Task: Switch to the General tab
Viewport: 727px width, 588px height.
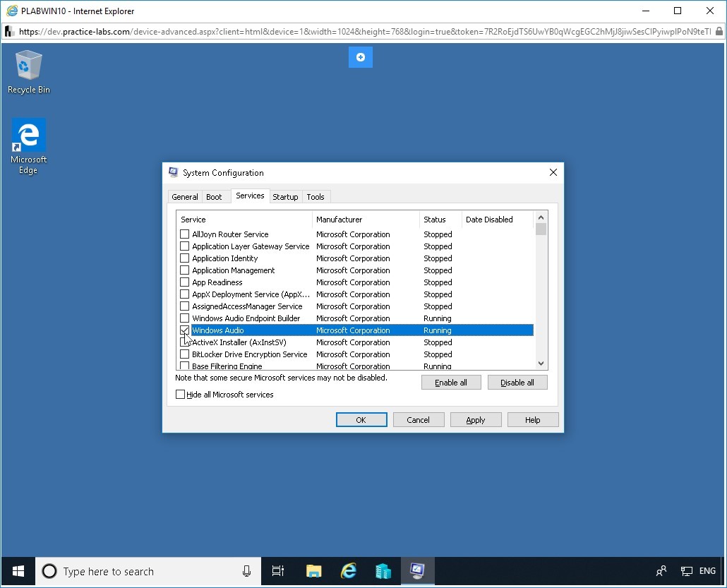Action: coord(184,197)
